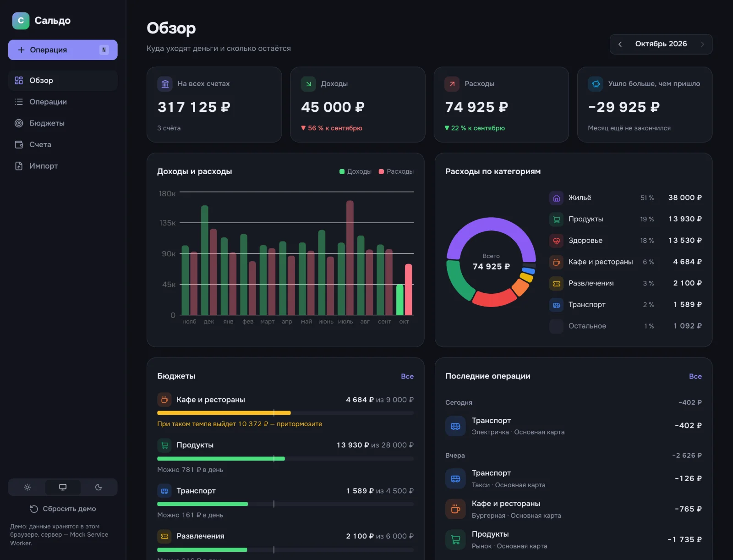Click Сбросить демо button
This screenshot has width=733, height=560.
tap(63, 509)
